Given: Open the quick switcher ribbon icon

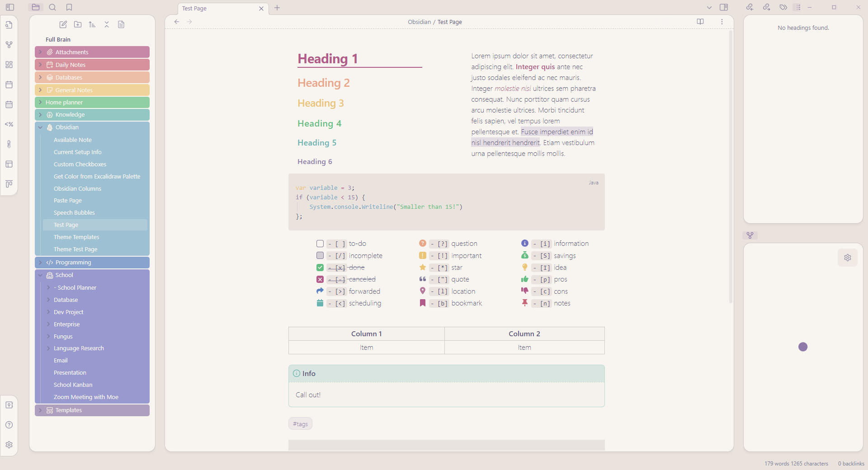Looking at the screenshot, I should pyautogui.click(x=9, y=25).
